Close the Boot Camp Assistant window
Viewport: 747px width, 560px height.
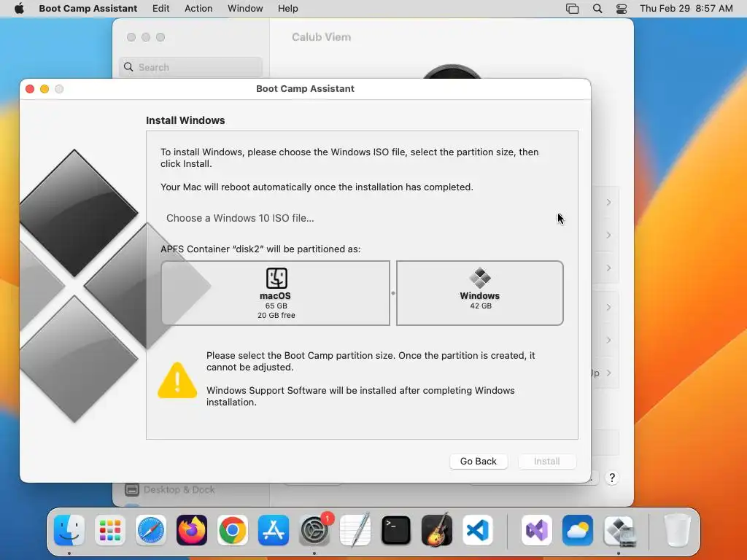click(29, 89)
